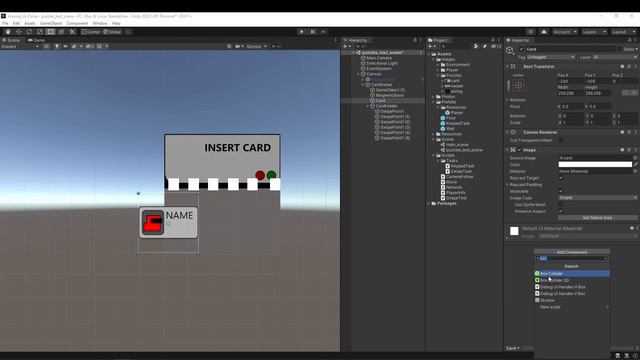
Task: Click the Step frame button
Action: (x=323, y=32)
